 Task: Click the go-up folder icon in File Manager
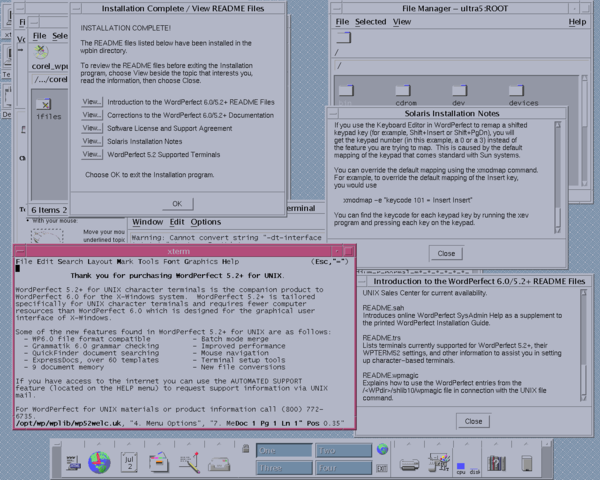tap(344, 38)
